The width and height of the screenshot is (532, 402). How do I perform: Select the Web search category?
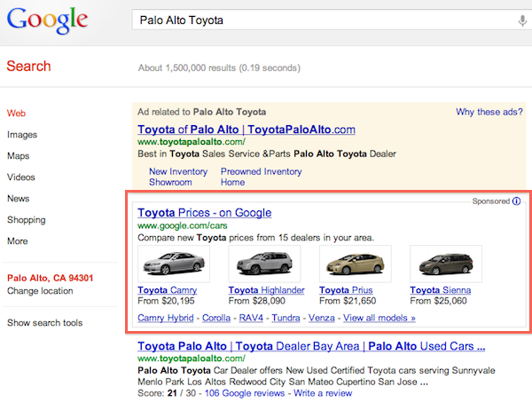pyautogui.click(x=16, y=113)
